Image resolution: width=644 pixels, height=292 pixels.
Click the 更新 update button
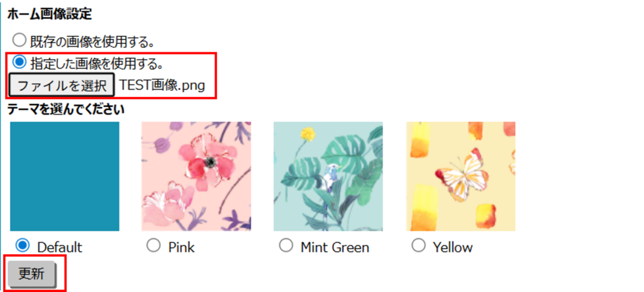pos(32,274)
